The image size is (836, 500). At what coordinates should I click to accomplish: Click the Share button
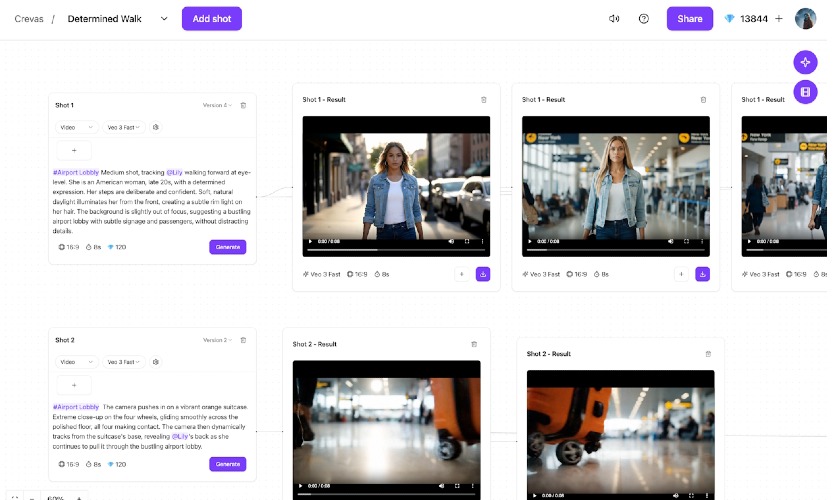click(689, 19)
